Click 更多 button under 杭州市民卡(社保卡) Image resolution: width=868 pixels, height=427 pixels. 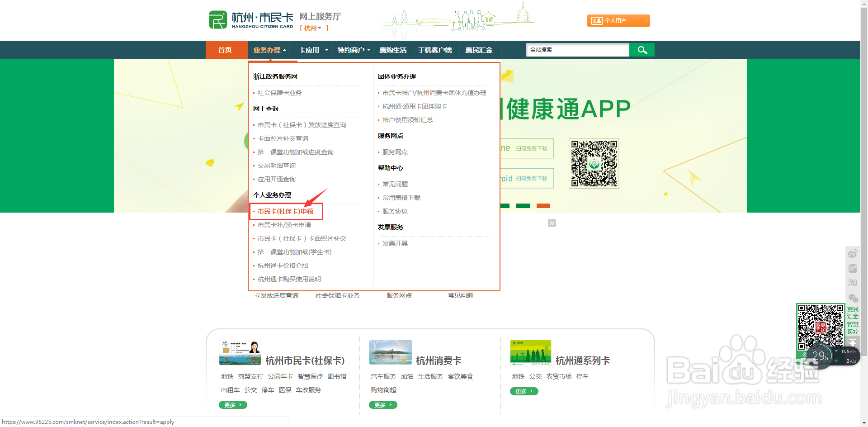point(233,405)
